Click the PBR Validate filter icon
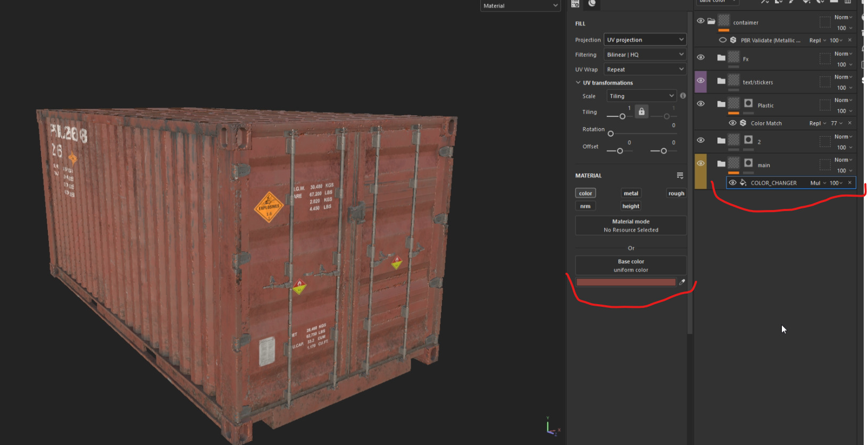Image resolution: width=868 pixels, height=445 pixels. point(733,40)
